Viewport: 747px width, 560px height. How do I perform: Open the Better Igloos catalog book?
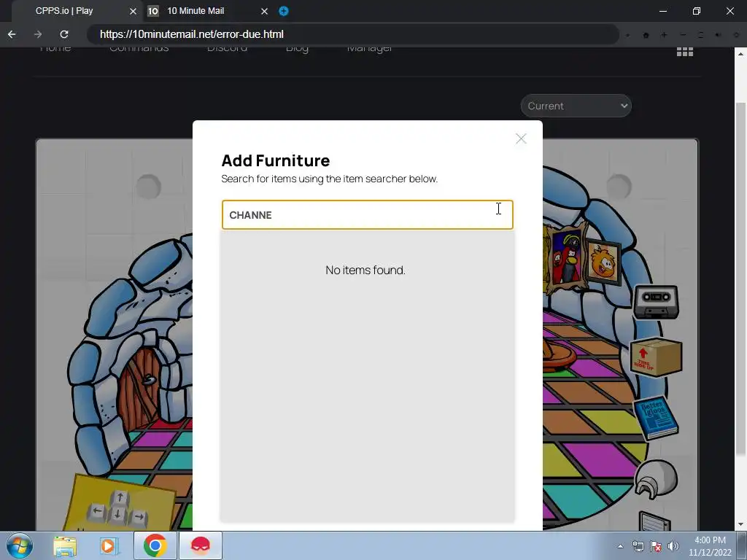656,418
